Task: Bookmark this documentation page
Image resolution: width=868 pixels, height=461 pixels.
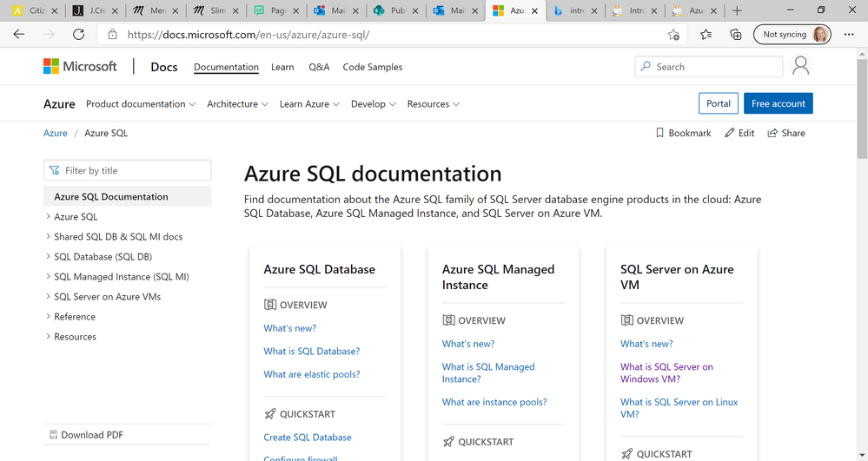Action: [683, 133]
